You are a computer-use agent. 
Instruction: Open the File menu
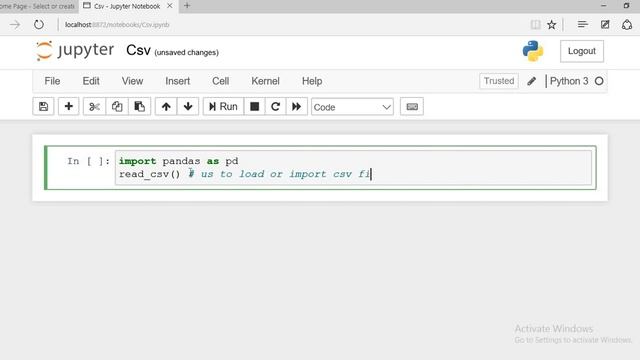52,81
